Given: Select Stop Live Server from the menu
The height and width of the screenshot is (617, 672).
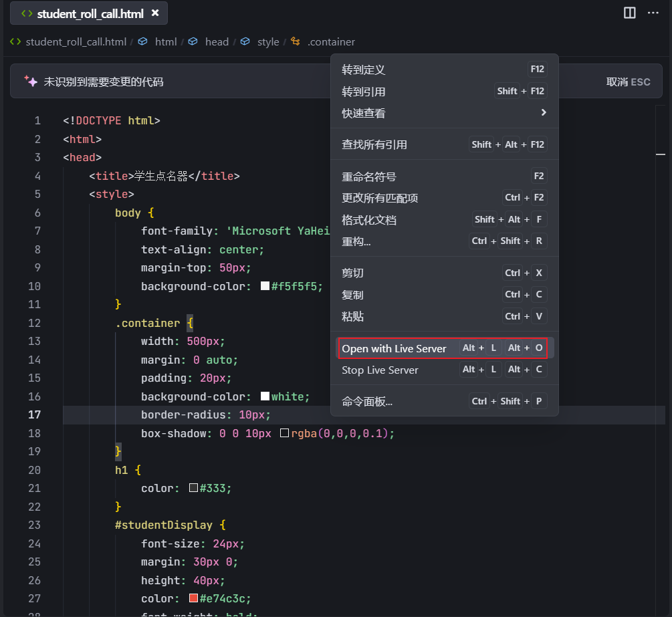Looking at the screenshot, I should 379,370.
